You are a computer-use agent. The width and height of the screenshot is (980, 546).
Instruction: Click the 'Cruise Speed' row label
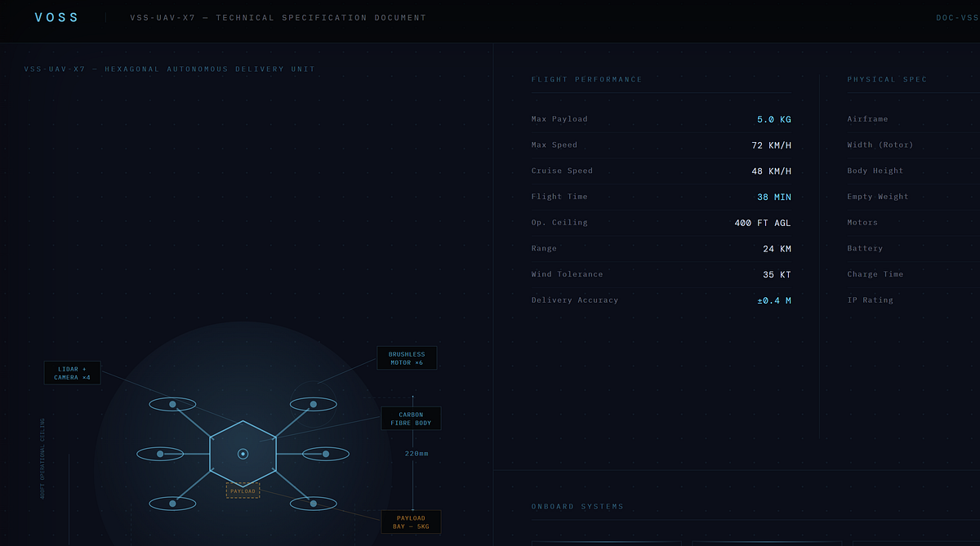(x=562, y=171)
